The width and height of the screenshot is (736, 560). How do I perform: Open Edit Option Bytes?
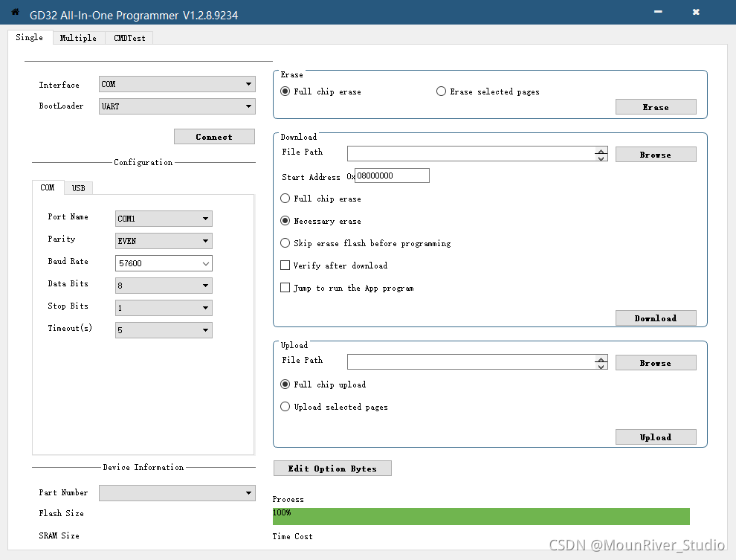332,469
